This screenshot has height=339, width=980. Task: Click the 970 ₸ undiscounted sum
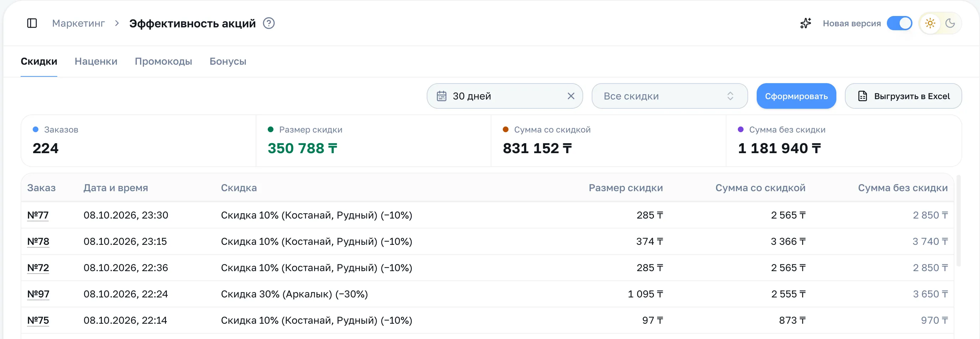coord(934,320)
